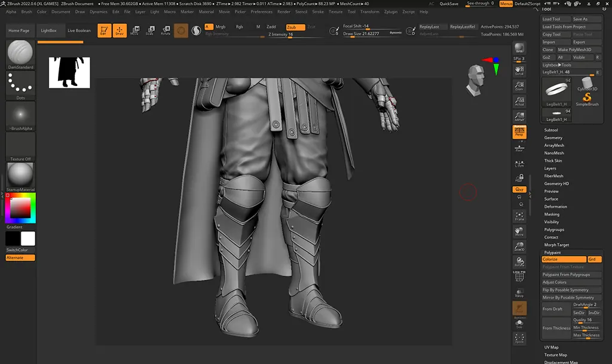
Task: Click the Zoom canvas icon
Action: 519,86
